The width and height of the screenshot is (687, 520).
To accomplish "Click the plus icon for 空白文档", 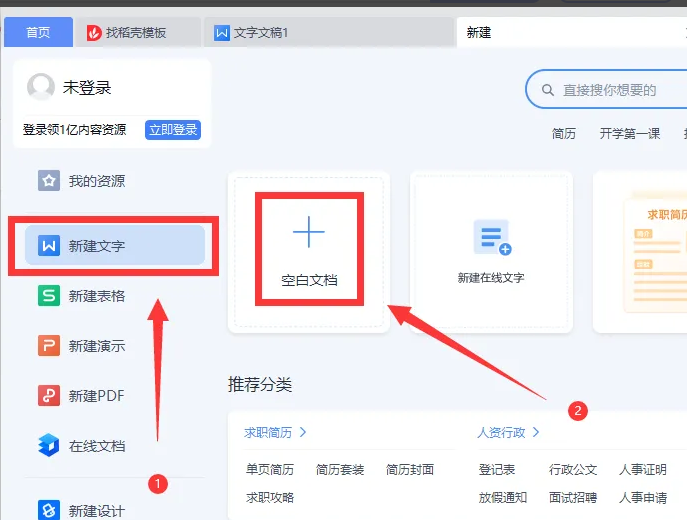I will coord(309,232).
